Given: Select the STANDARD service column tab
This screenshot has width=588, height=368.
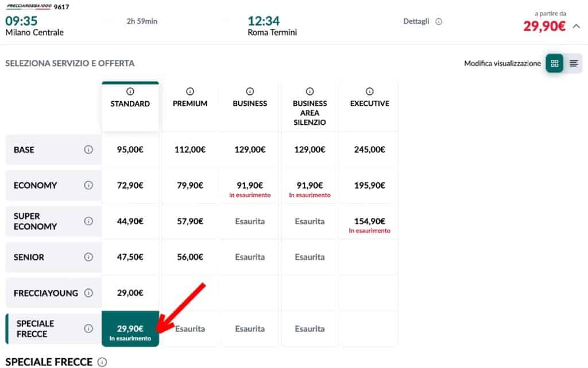Looking at the screenshot, I should click(x=130, y=104).
